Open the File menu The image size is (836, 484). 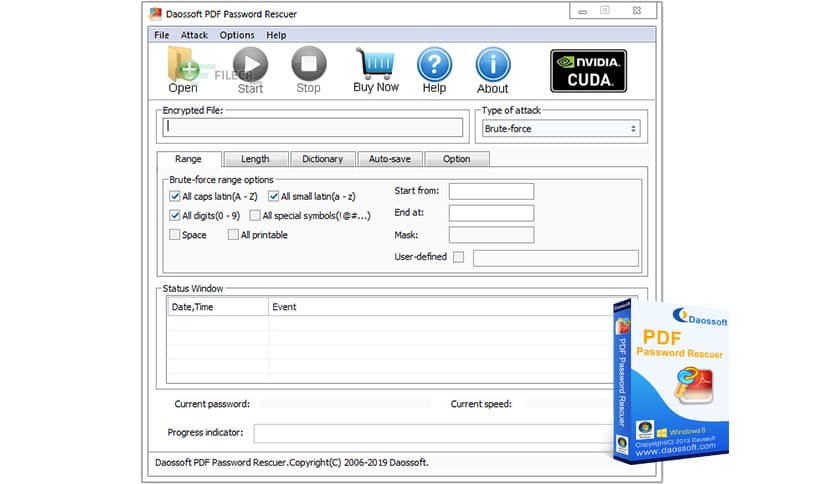(162, 35)
